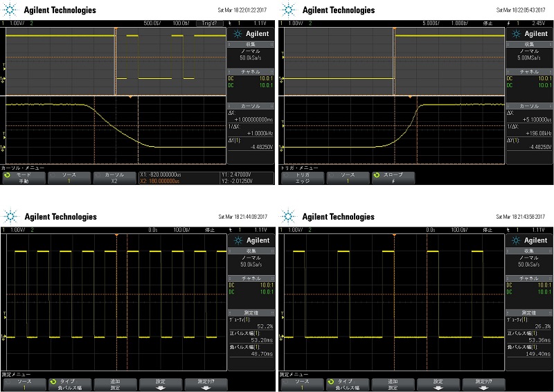Toggle the カーソル X2 softkey in the cursor menu

(115, 177)
